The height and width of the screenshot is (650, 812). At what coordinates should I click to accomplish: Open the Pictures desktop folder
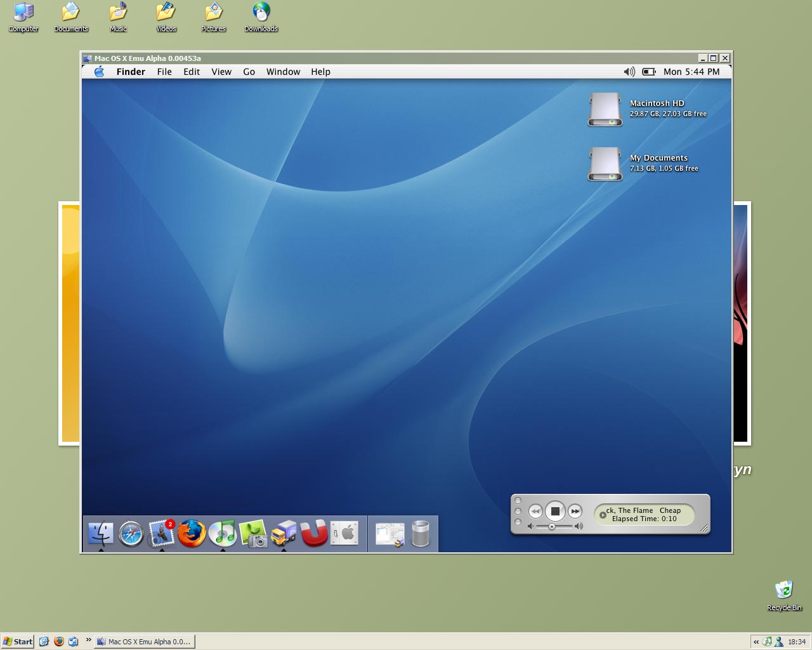(x=213, y=17)
